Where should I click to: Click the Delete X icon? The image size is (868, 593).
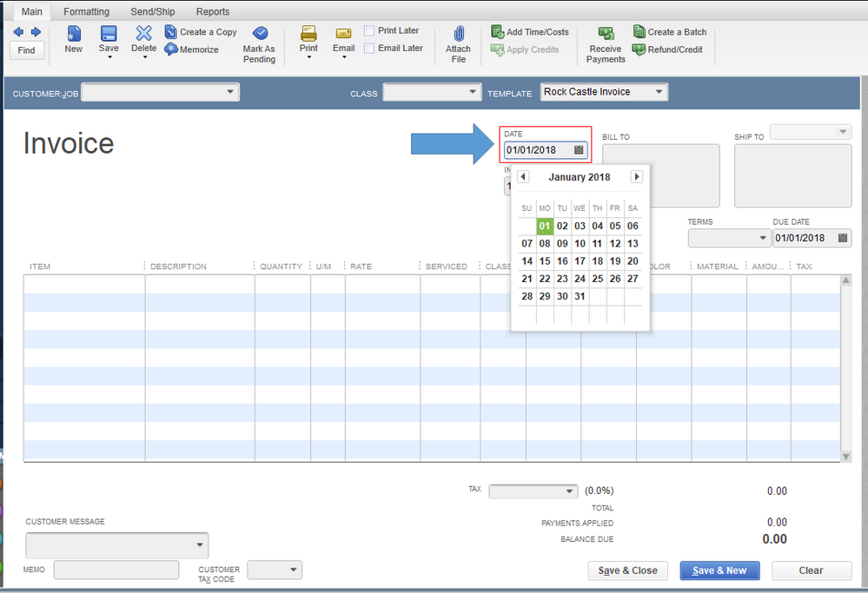pos(144,34)
